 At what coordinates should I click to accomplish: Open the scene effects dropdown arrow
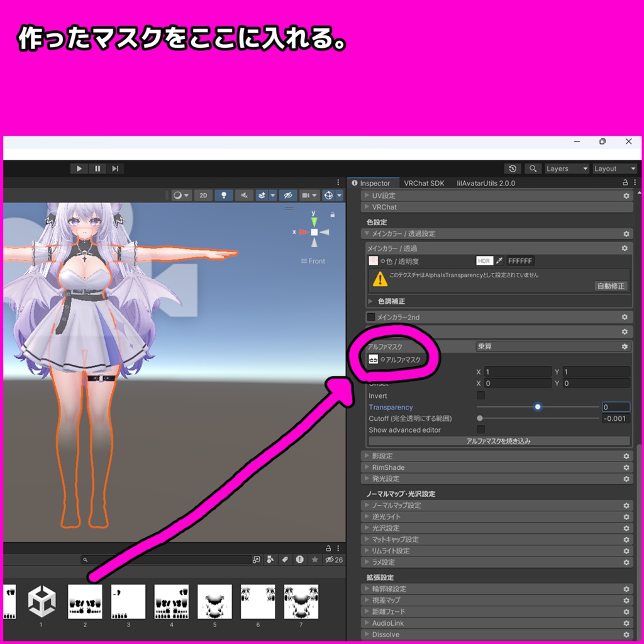272,196
